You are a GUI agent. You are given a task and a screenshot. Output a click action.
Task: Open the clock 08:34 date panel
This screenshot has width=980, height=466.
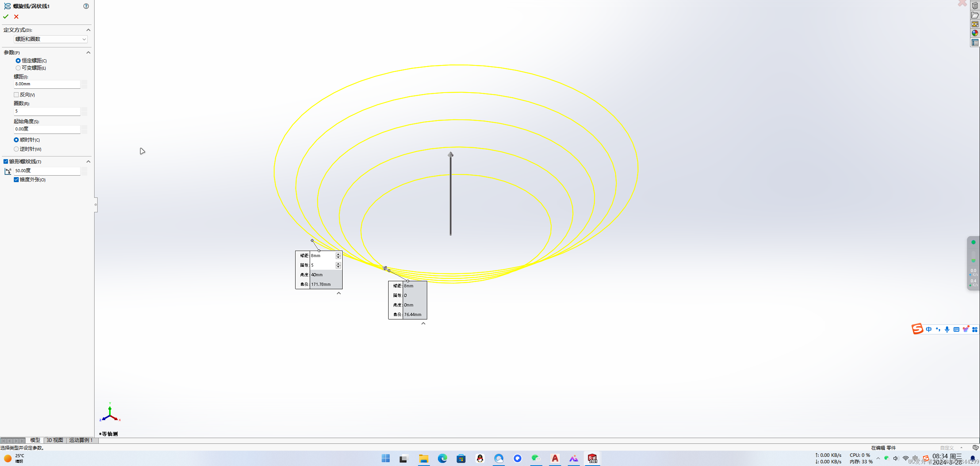coord(947,459)
